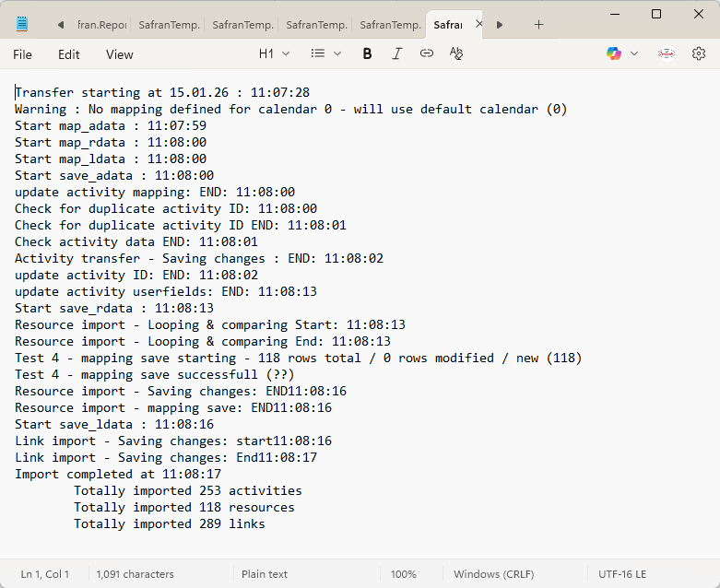Insert a link with the link icon
Screen dimensions: 720x588
coord(427,53)
